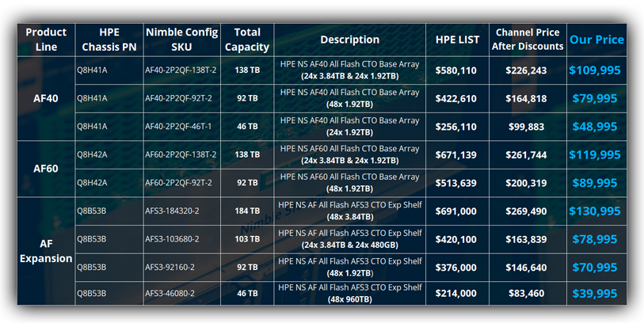This screenshot has height=323, width=644.
Task: Click the $39,995 price
Action: pyautogui.click(x=594, y=294)
